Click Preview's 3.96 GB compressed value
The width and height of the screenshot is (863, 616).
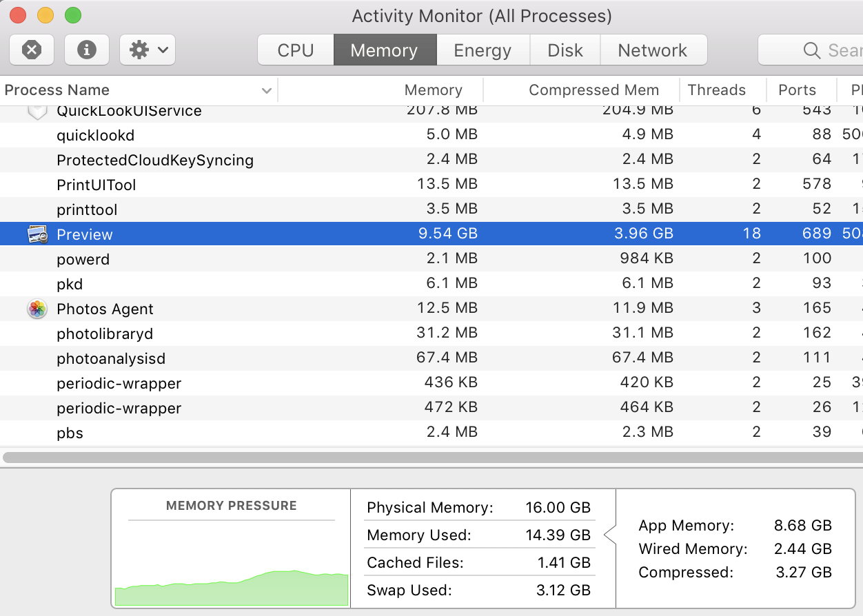pos(642,234)
